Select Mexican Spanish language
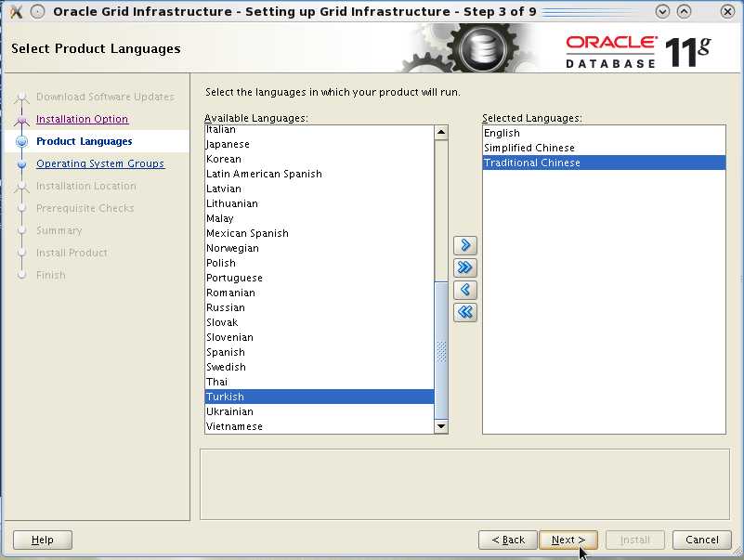The width and height of the screenshot is (744, 560). point(320,233)
